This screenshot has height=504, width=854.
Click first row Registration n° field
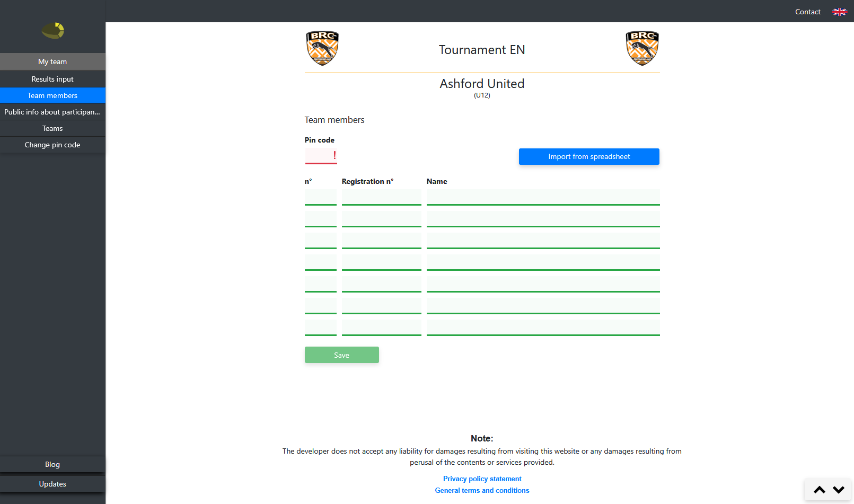pyautogui.click(x=382, y=197)
